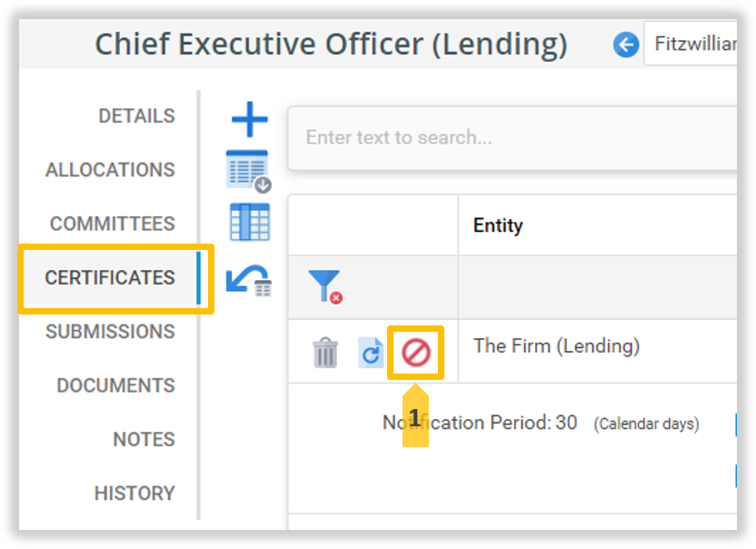Click the blue back arrow beside the title
Screen dimensions: 756x549
(625, 45)
